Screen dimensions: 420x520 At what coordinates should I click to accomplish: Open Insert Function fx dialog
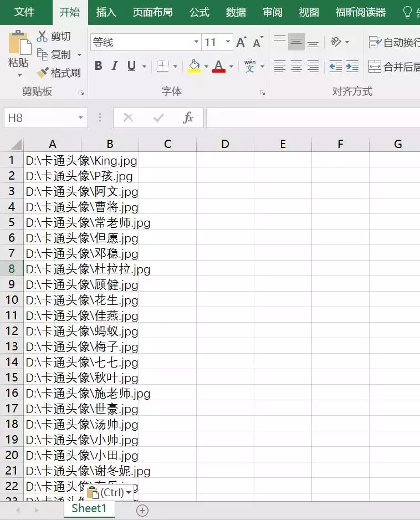click(x=188, y=118)
